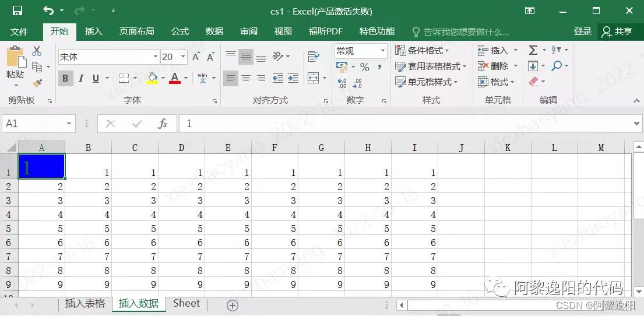Increase font size with large A
644x316 pixels.
(x=196, y=57)
